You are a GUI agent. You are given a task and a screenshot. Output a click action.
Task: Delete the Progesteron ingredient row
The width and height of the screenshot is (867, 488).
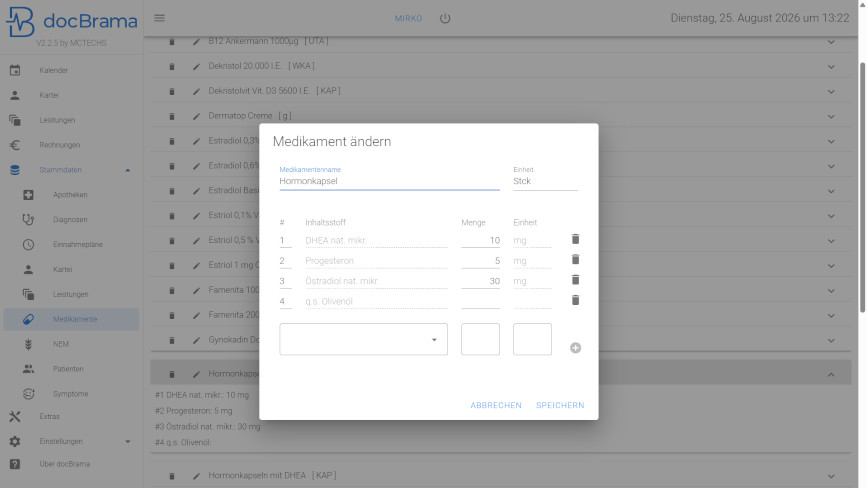[x=575, y=260]
